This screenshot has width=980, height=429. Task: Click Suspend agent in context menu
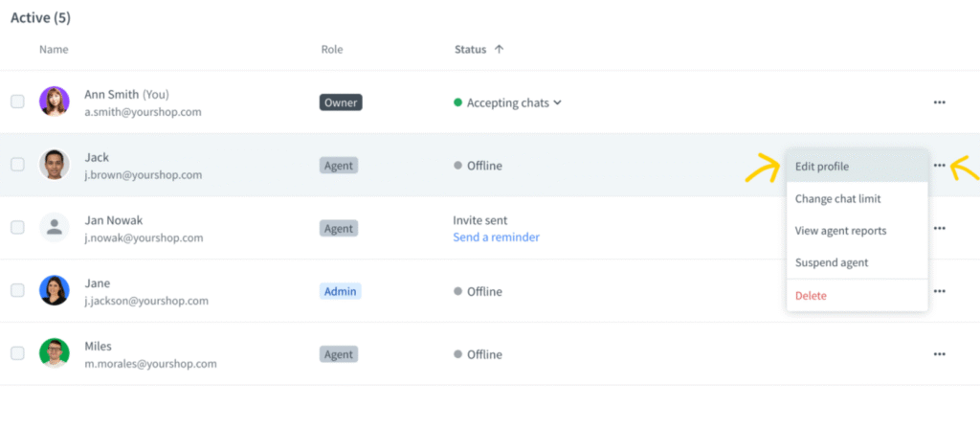pos(832,262)
